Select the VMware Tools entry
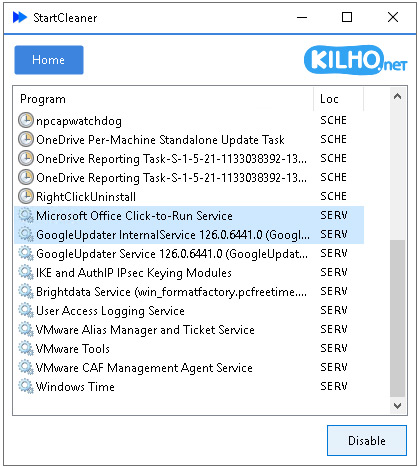 [x=189, y=348]
